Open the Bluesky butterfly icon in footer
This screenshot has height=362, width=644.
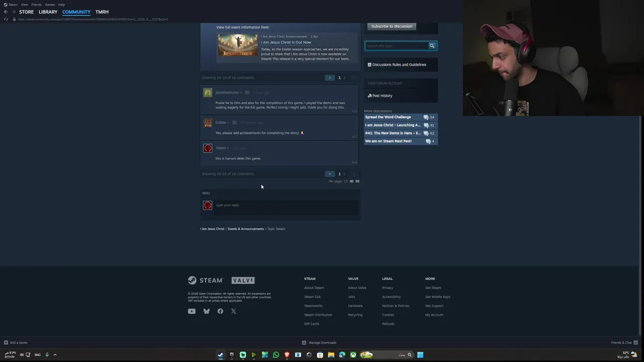click(x=206, y=311)
